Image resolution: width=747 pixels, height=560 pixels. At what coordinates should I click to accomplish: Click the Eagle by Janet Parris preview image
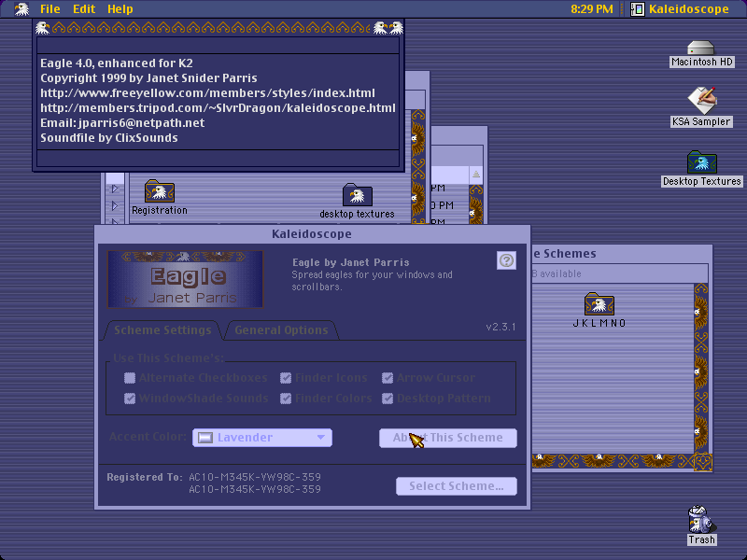pos(185,279)
